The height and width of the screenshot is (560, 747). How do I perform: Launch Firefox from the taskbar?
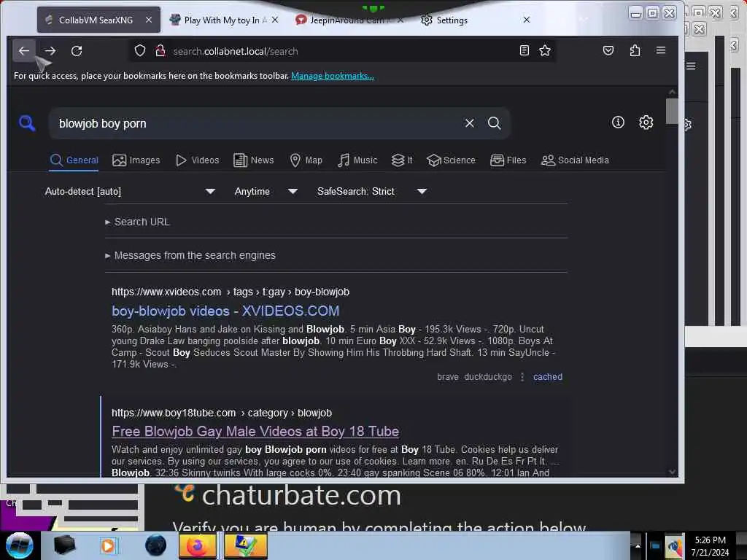point(198,545)
